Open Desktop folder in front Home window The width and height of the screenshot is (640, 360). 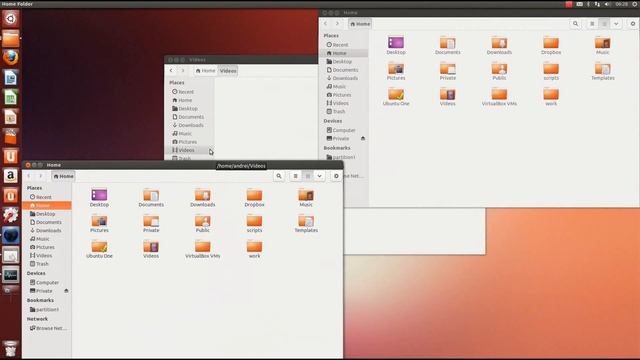coord(99,198)
